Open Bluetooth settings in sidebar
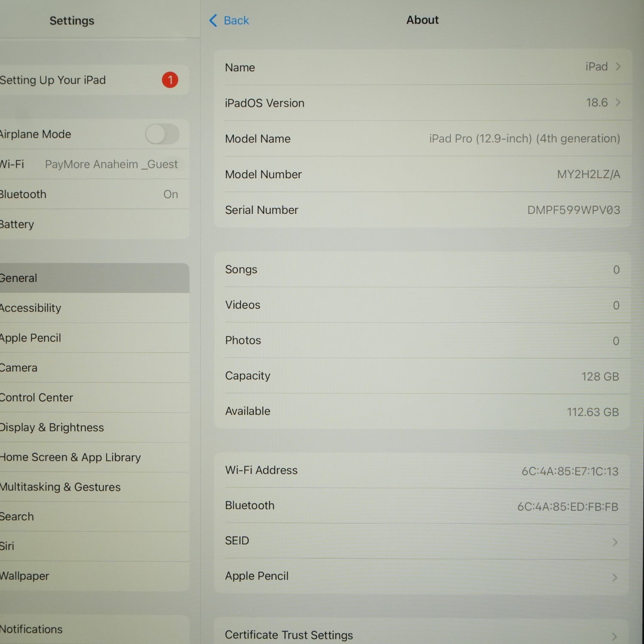This screenshot has width=644, height=644. (94, 194)
